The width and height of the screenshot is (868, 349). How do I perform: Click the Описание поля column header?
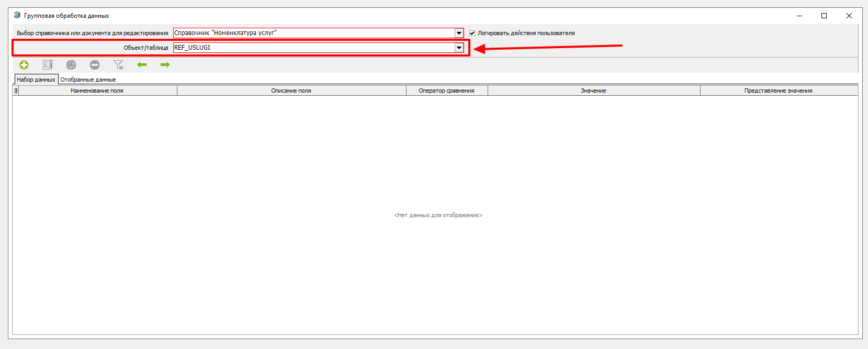click(291, 91)
